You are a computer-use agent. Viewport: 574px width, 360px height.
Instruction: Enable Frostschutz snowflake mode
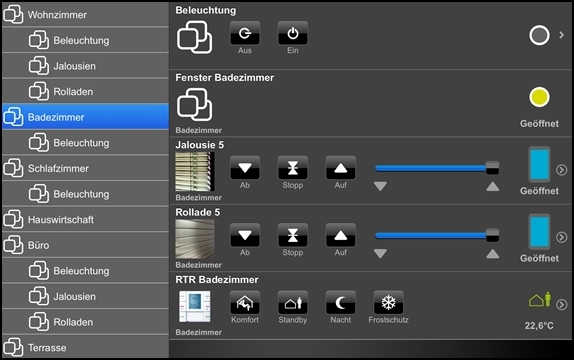coord(388,303)
